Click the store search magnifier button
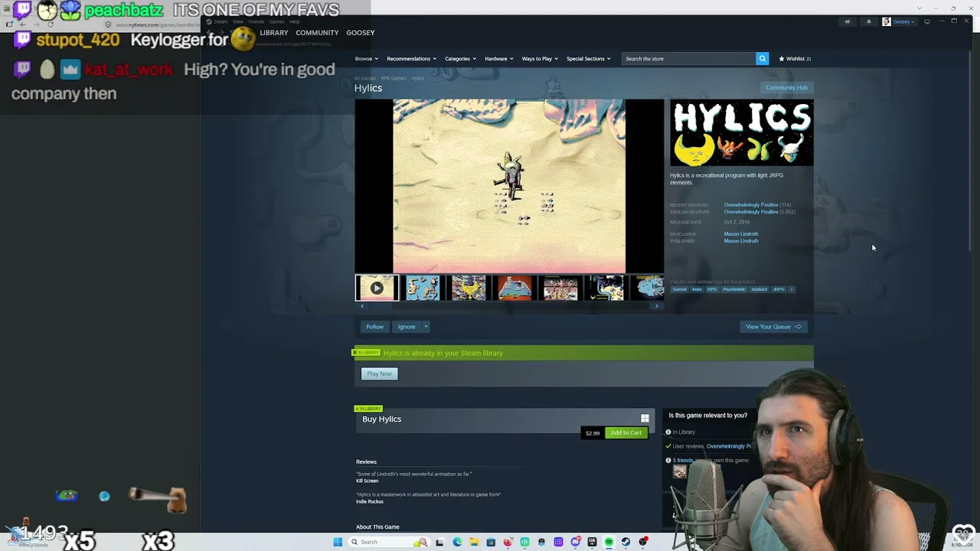The image size is (980, 551). (762, 58)
